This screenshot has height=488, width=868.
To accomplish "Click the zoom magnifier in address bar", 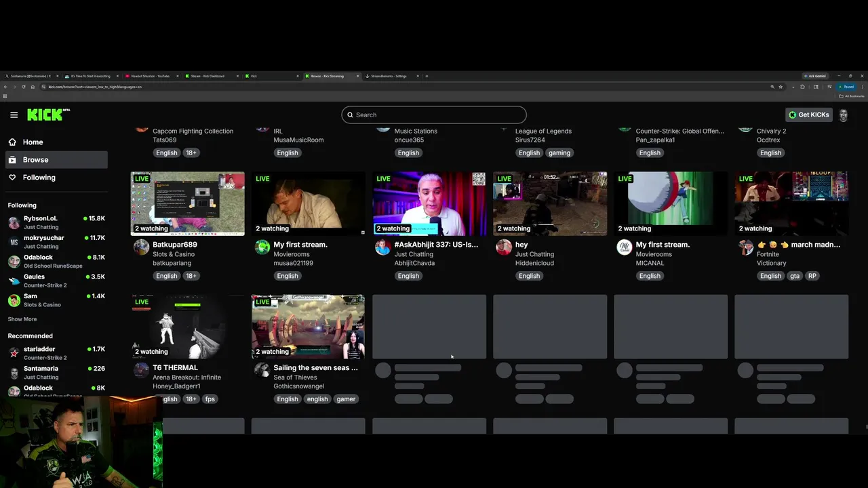I will coord(772,87).
